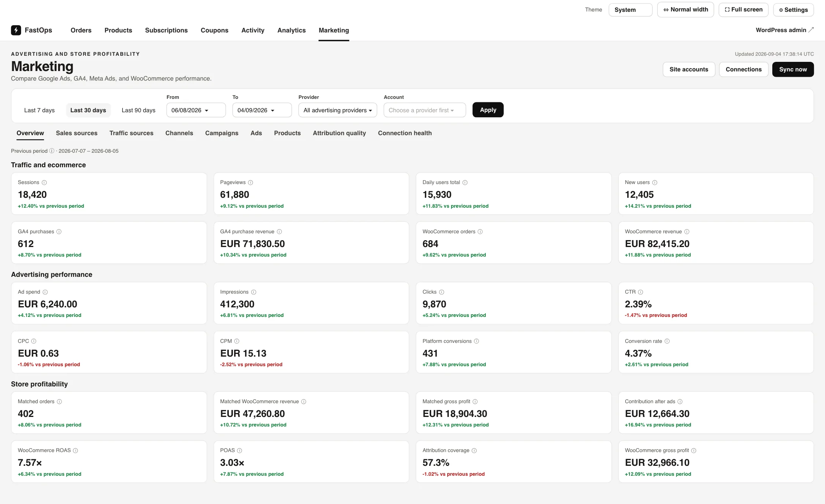Click the Sync now button

[793, 69]
